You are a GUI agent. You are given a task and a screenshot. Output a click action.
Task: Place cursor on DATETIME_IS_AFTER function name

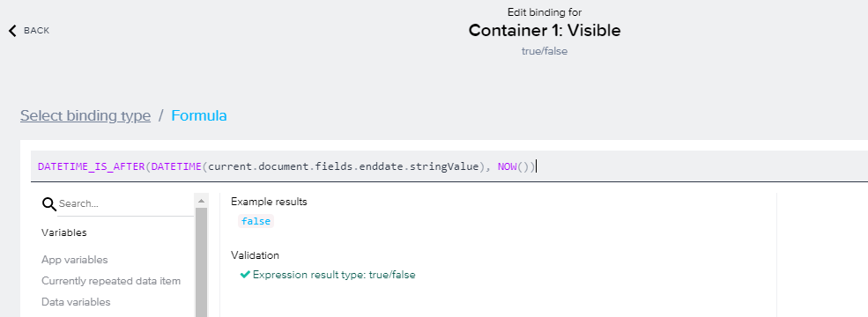click(x=92, y=166)
